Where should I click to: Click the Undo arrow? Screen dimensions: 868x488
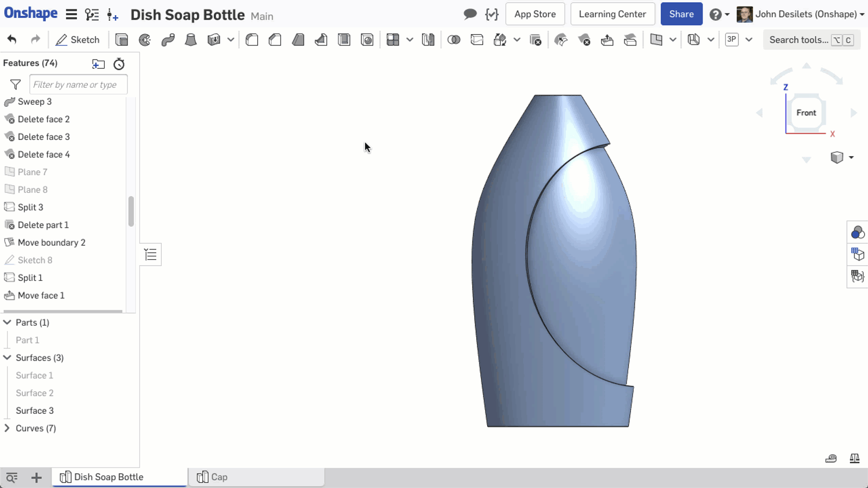(12, 40)
